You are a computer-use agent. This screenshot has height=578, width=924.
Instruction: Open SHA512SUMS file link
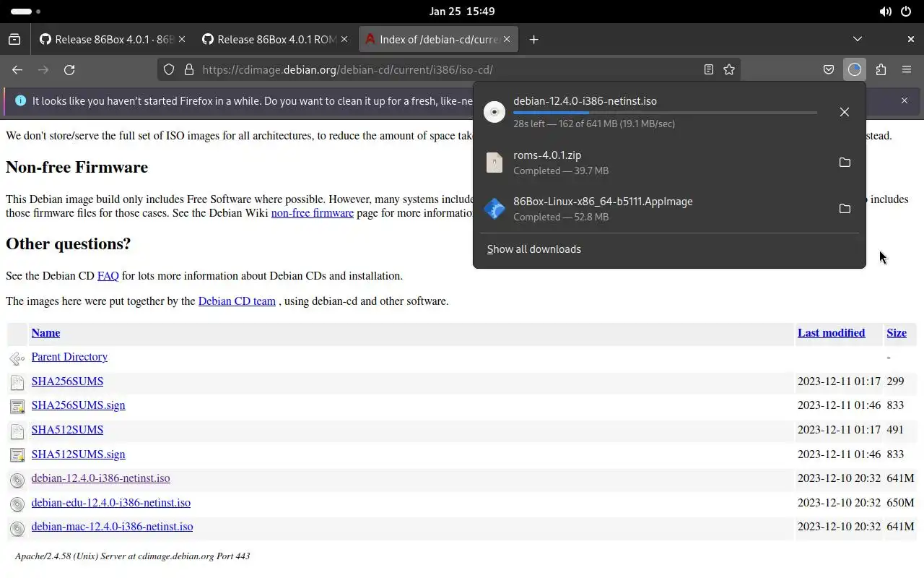pyautogui.click(x=67, y=430)
